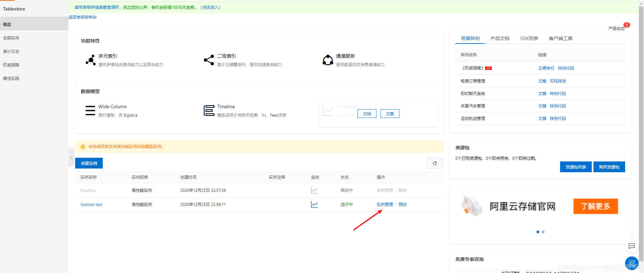This screenshot has width=644, height=273.
Task: Open monitoring chart for fdsafdsa
Action: [314, 190]
